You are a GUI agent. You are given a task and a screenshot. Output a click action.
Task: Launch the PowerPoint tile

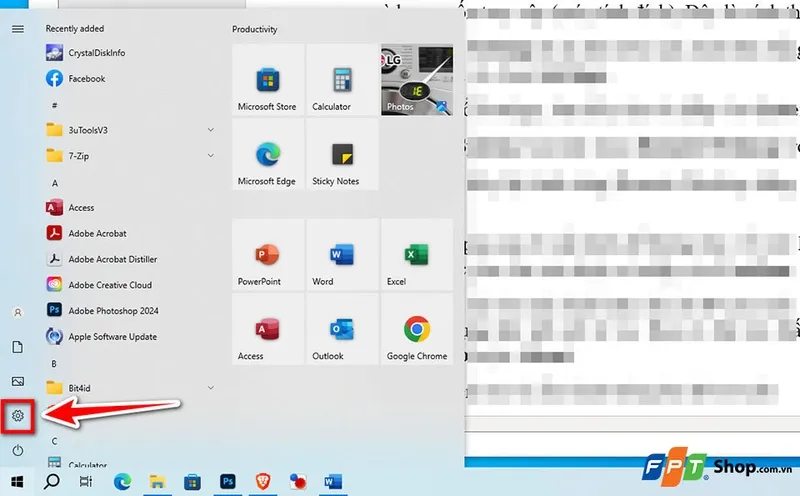point(267,256)
